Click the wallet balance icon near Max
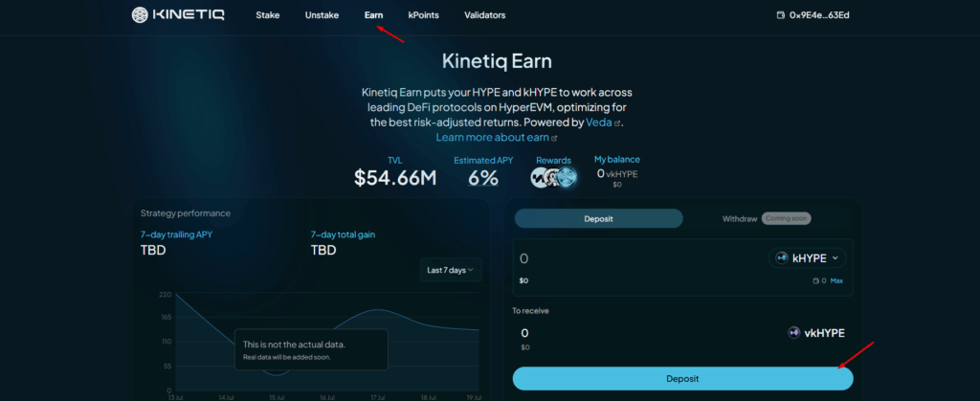980x401 pixels. pyautogui.click(x=815, y=281)
